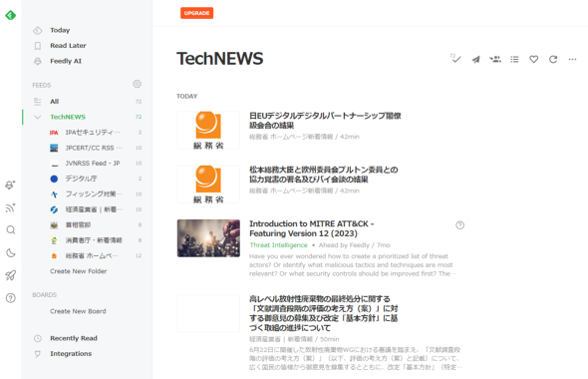Share the feed with the paper plane icon
588x379 pixels.
click(x=475, y=59)
